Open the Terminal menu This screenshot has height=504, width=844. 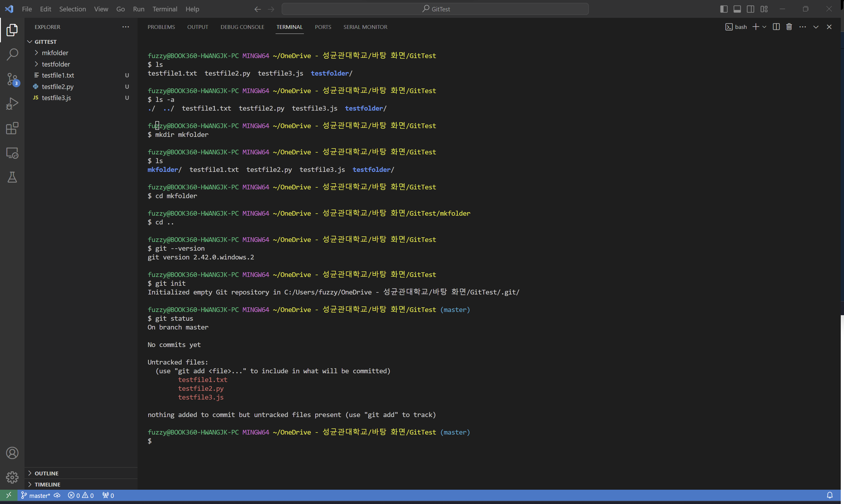pyautogui.click(x=165, y=9)
